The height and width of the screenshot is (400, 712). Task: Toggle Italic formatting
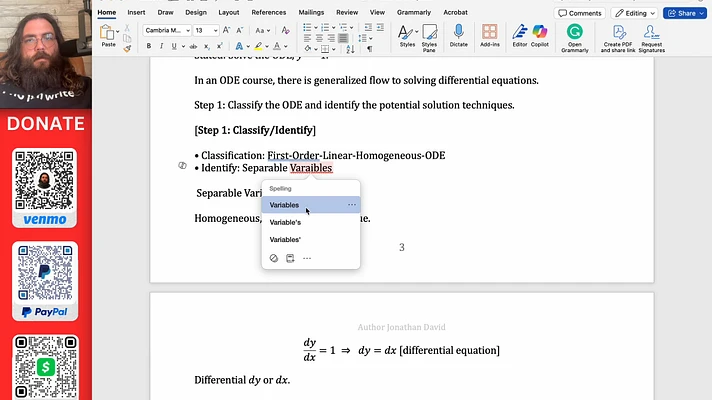[x=161, y=46]
